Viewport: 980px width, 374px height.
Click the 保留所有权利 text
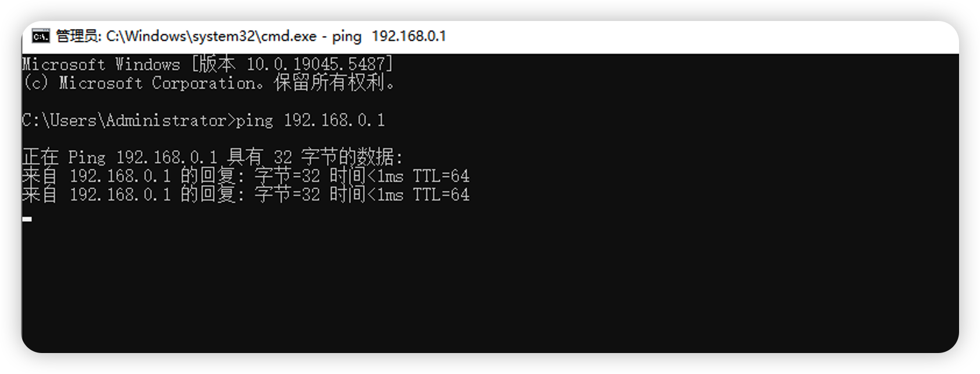(329, 83)
